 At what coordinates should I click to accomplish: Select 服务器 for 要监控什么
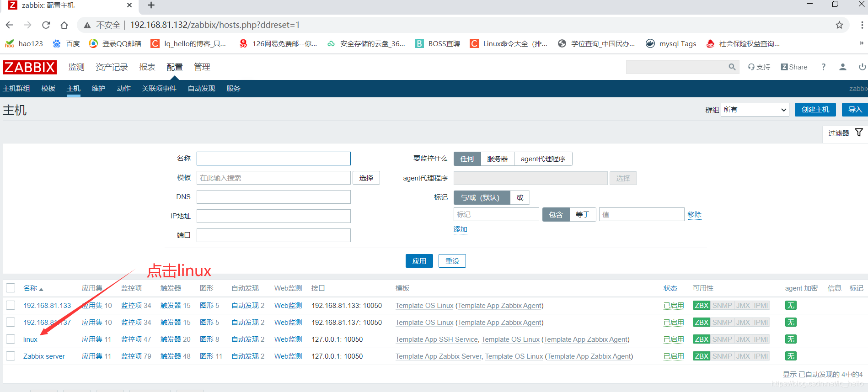(x=497, y=159)
